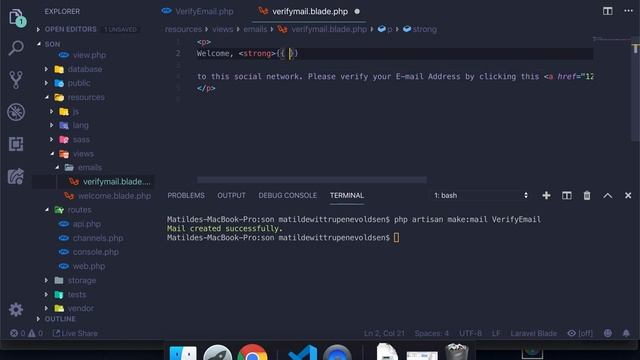Screen dimensions: 640x360
Task: Click the emails breadcrumb segment
Action: click(x=255, y=29)
